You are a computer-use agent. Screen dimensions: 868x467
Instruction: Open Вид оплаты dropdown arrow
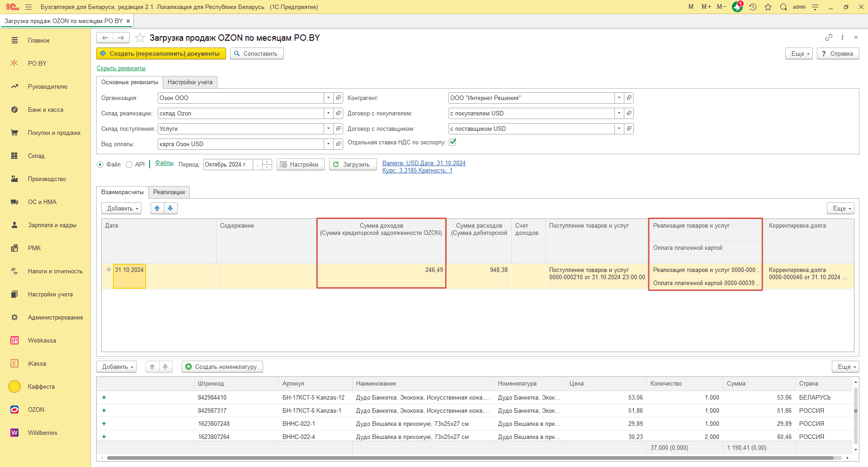click(328, 144)
